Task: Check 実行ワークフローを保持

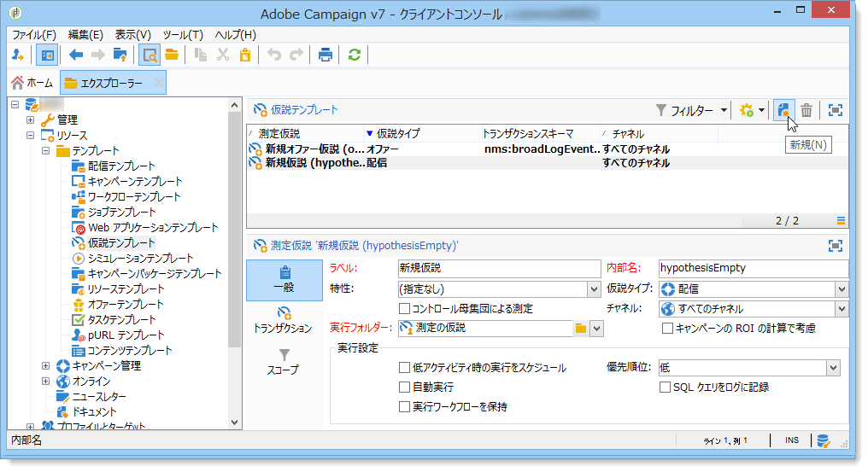Action: pyautogui.click(x=405, y=407)
